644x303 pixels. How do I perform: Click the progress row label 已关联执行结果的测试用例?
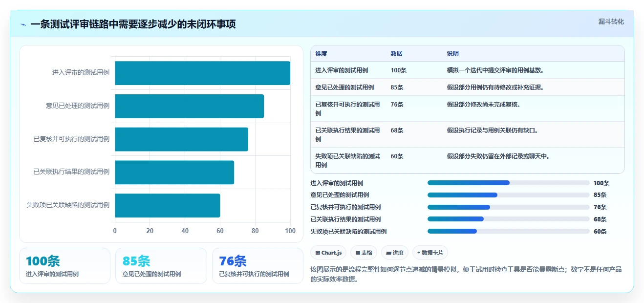point(345,219)
